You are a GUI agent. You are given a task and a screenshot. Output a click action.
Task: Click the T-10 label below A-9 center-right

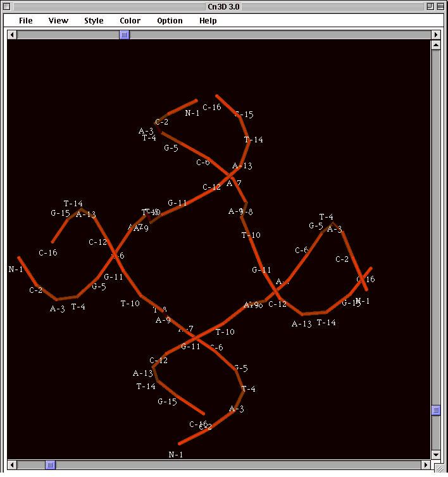coord(251,235)
